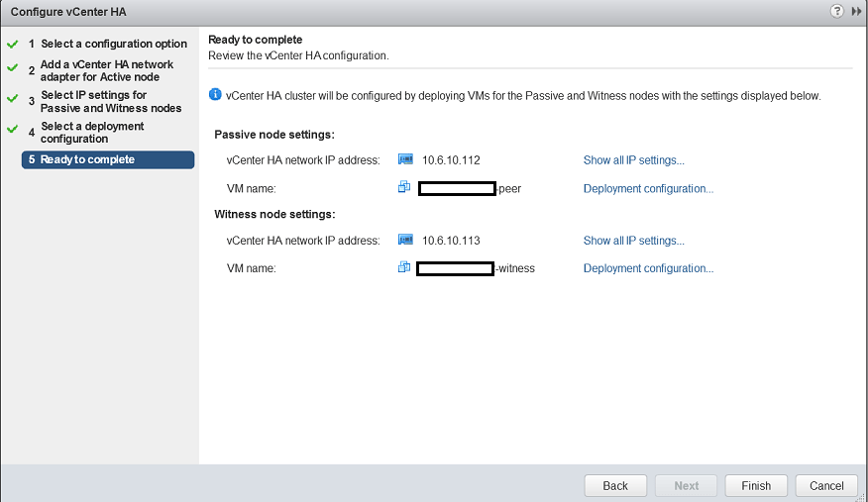This screenshot has width=868, height=502.
Task: Show all IP settings for the Passive node
Action: click(633, 159)
